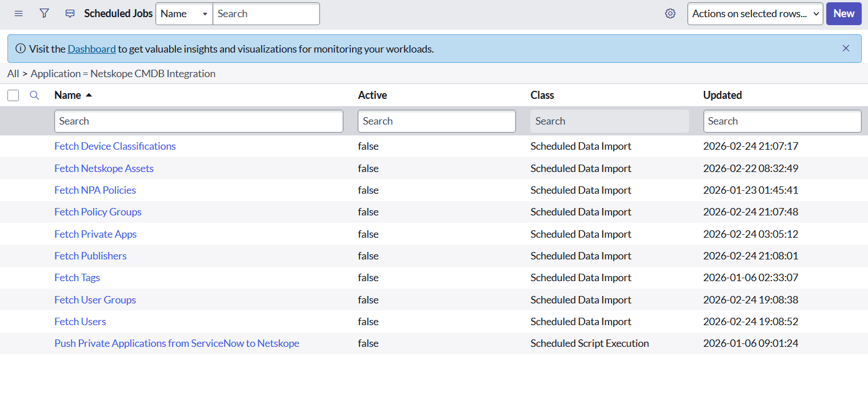
Task: Click Active false in Fetch Netskope Assets row
Action: 368,169
